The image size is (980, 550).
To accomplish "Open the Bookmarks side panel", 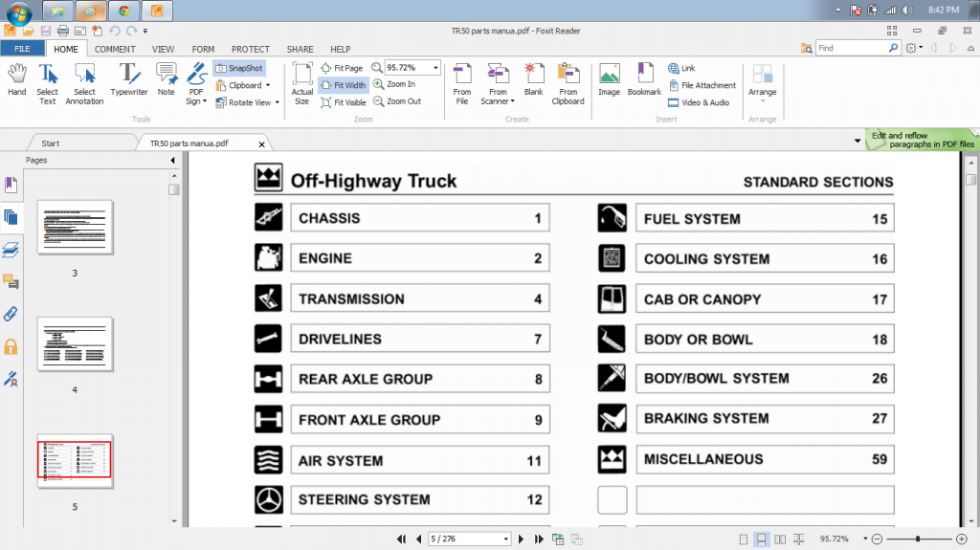I will click(x=11, y=185).
